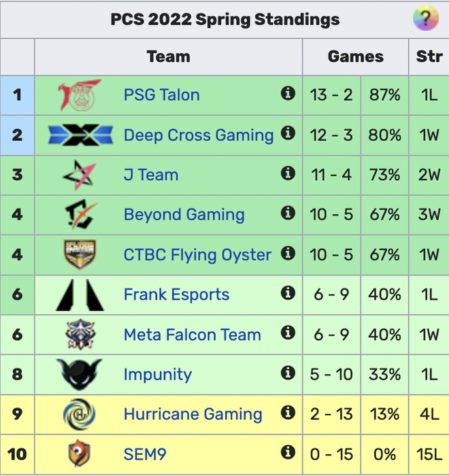Click the Beyond Gaming logo
This screenshot has width=449, height=476.
[80, 215]
